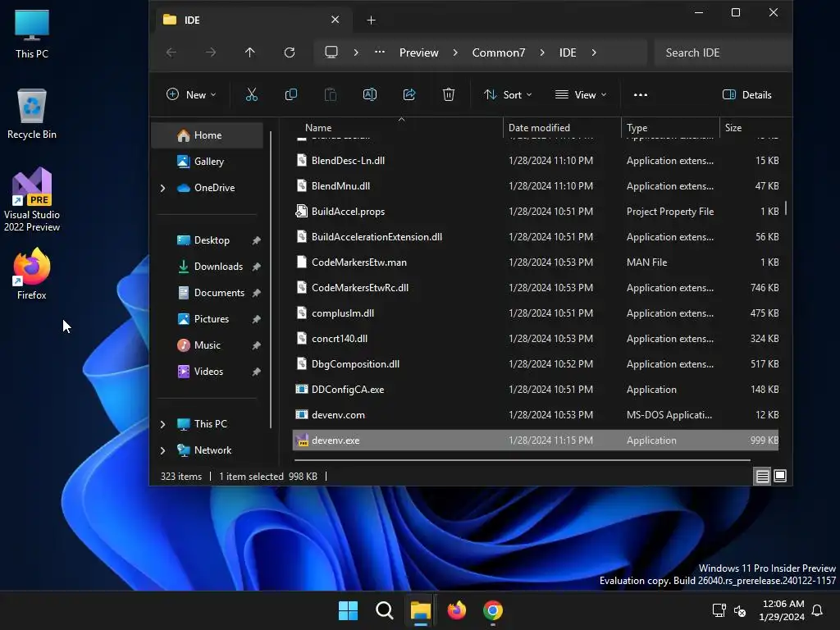Open notification bell in system tray
This screenshot has width=840, height=630.
(x=818, y=610)
